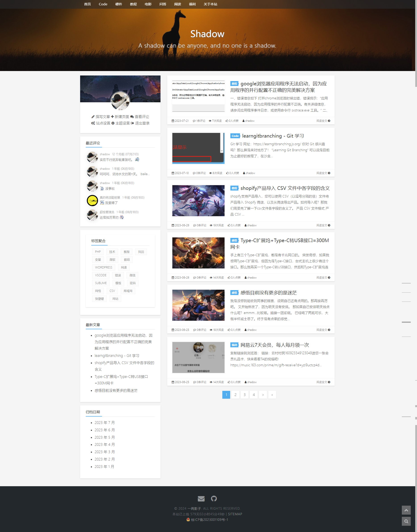
Task: Open the 2023 年 6 月 archive link
Action: point(104,430)
